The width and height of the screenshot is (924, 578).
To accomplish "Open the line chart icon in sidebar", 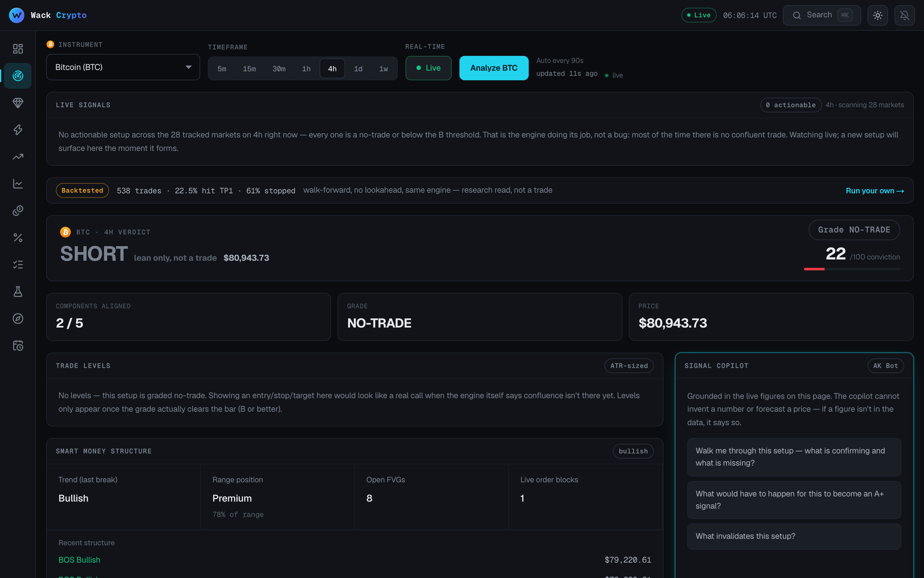I will click(x=18, y=184).
